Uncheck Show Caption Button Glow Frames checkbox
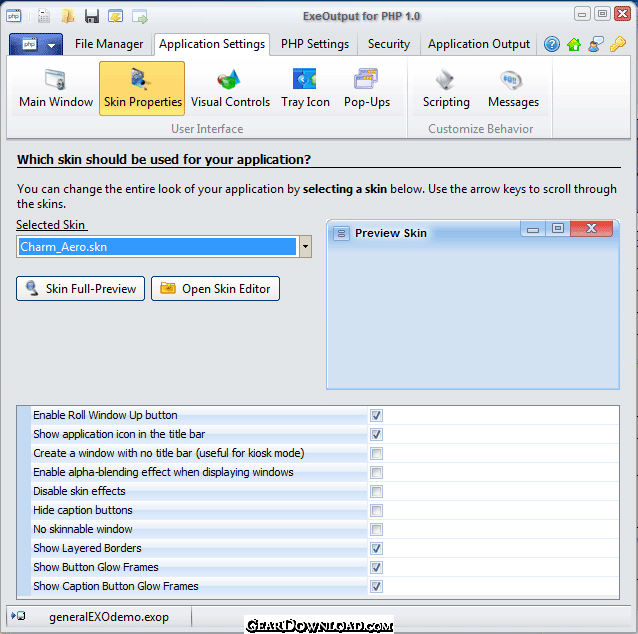This screenshot has height=634, width=638. pos(376,586)
